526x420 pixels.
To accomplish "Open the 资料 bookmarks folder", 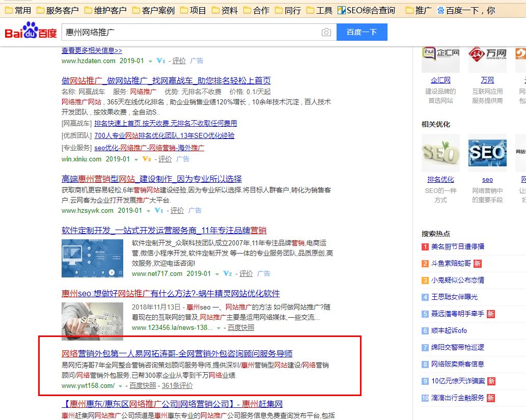I will point(225,10).
